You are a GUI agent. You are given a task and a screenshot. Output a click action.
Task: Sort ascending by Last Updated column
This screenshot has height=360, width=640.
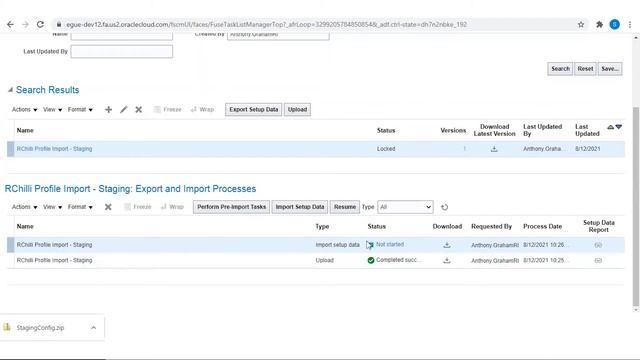click(x=611, y=127)
